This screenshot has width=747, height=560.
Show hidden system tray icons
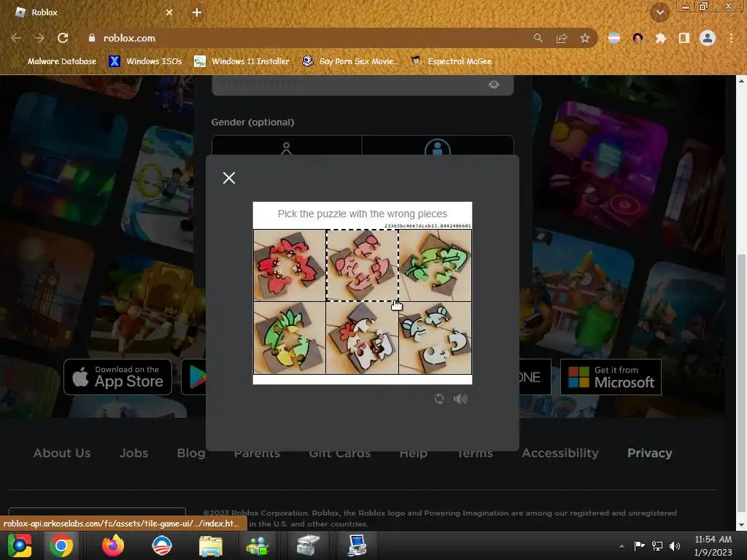622,545
